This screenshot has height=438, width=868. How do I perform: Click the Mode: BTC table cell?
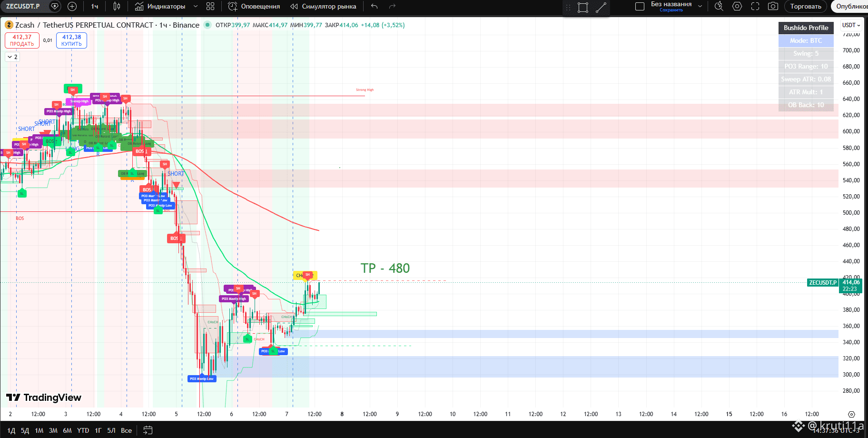coord(806,40)
